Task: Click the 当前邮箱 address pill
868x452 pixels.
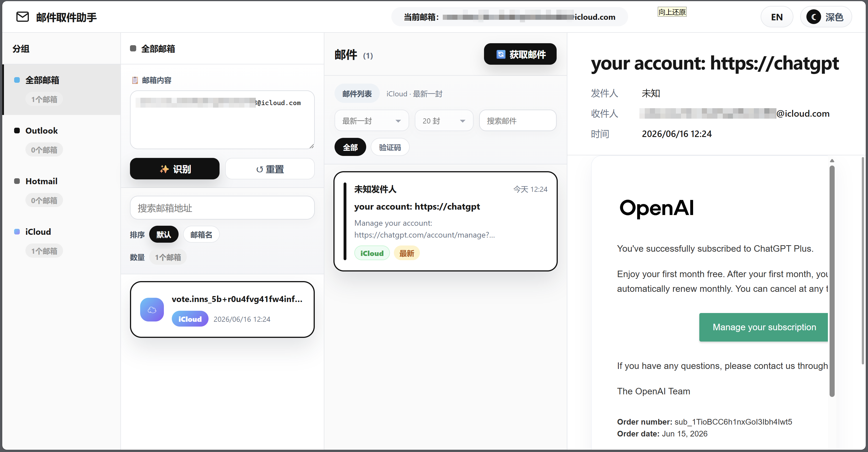Action: [509, 17]
